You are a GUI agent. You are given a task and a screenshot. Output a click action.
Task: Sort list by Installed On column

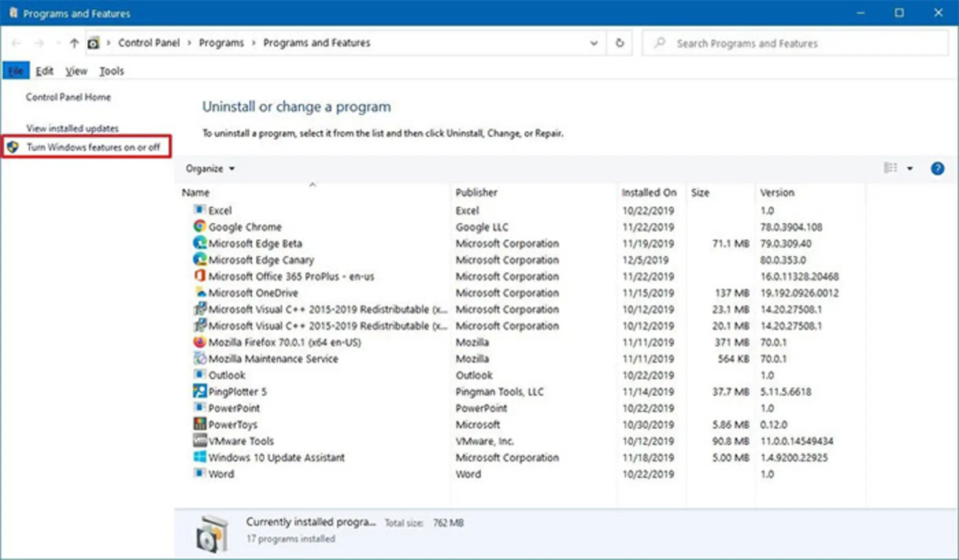[649, 193]
